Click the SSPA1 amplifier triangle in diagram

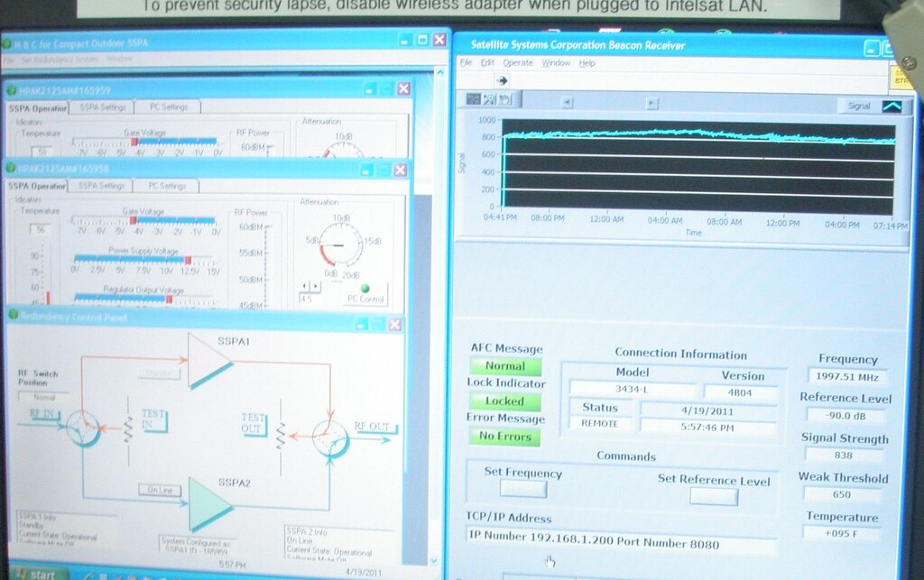(206, 359)
